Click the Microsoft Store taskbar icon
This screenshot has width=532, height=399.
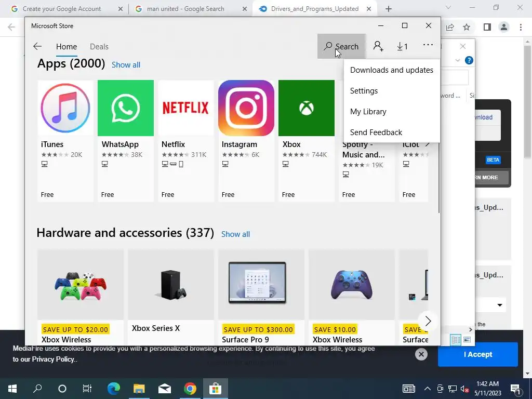pos(216,389)
